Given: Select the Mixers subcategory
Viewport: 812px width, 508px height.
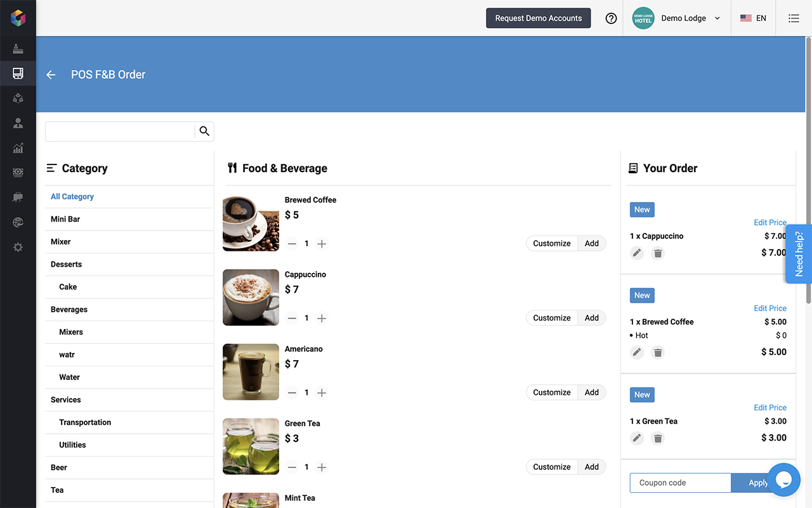Looking at the screenshot, I should [129, 332].
